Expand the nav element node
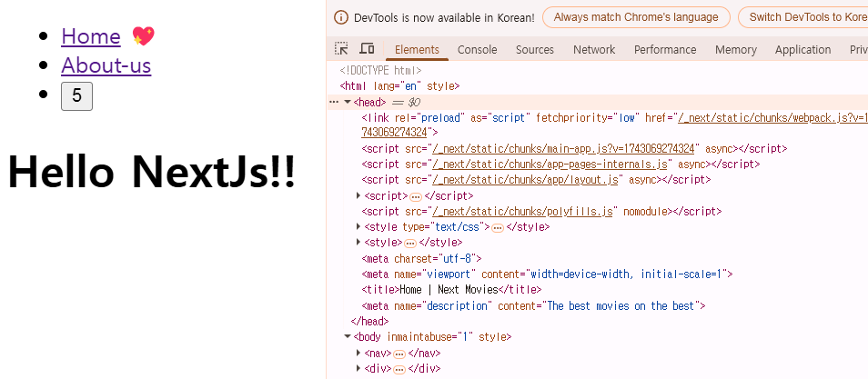This screenshot has width=868, height=379. point(358,353)
